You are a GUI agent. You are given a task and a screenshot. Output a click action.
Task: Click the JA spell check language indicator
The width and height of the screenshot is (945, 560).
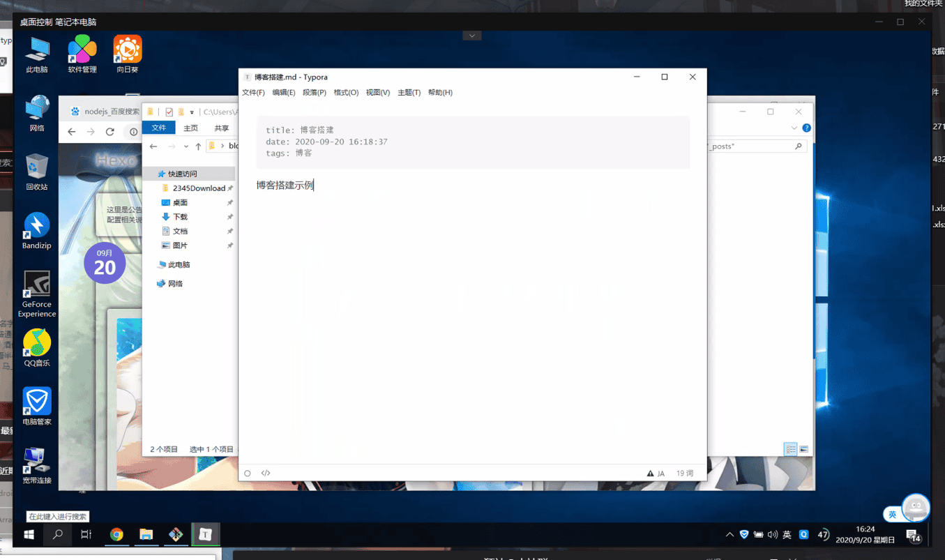[x=656, y=474]
